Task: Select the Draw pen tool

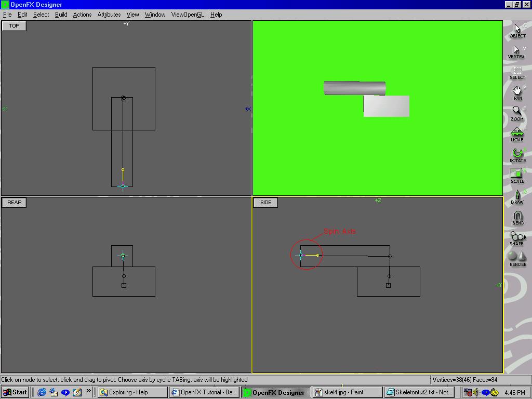Action: click(517, 196)
